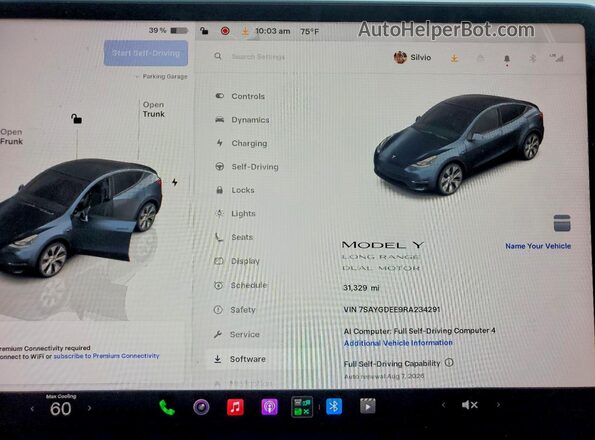This screenshot has height=440, width=595.
Task: Tap the 75°F outside temperature
Action: point(309,31)
